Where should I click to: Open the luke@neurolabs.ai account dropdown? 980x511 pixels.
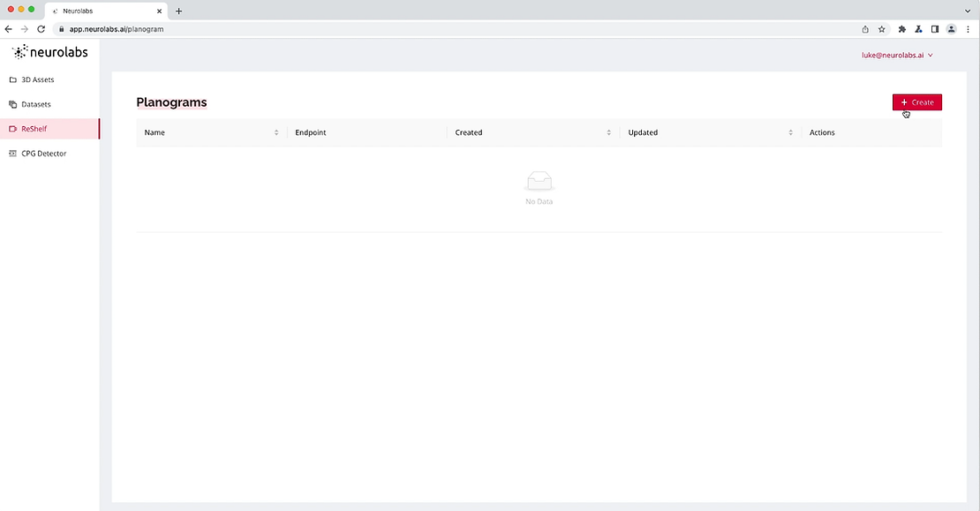(x=897, y=55)
